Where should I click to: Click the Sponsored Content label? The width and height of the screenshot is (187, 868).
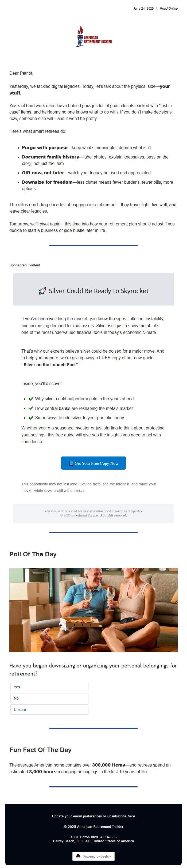[25, 265]
